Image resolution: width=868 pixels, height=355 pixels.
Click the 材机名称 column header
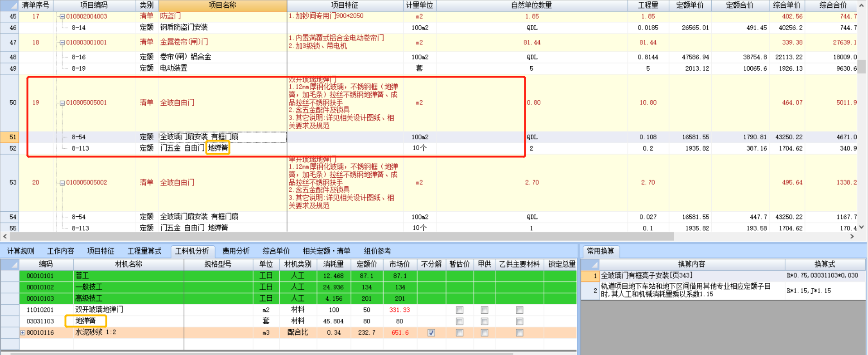[x=129, y=264]
